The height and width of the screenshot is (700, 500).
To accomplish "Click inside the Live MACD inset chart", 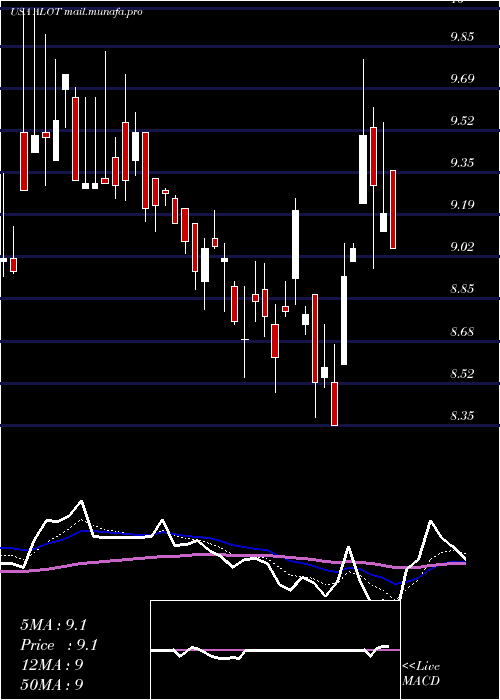I will coord(275,650).
